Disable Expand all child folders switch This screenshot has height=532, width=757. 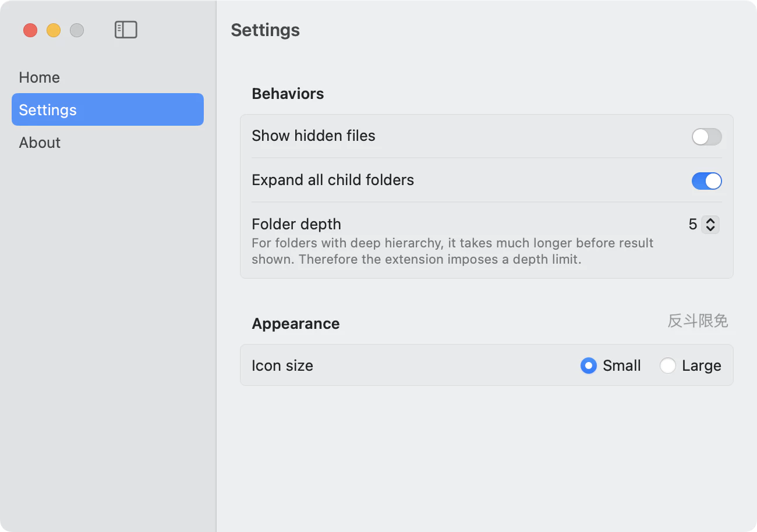[706, 181]
